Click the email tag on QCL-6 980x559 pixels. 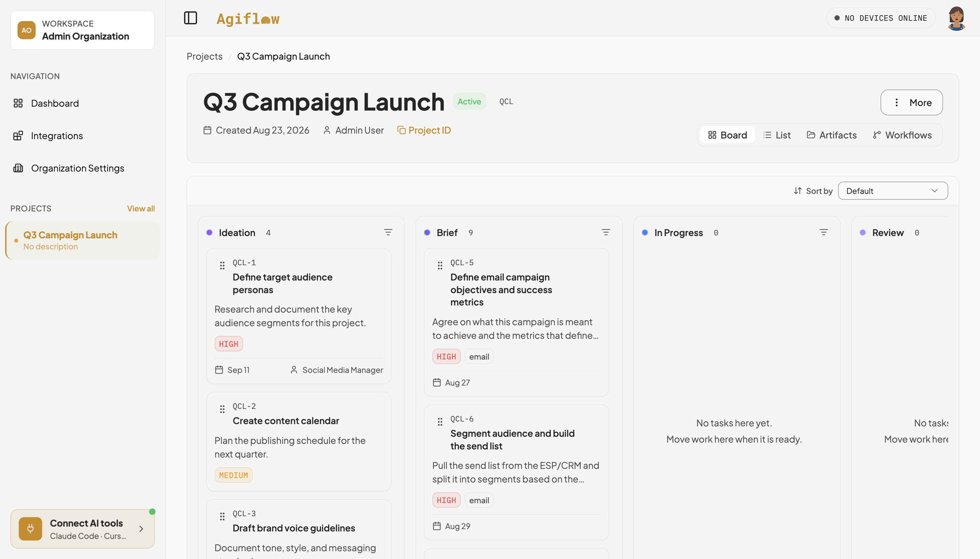[479, 500]
